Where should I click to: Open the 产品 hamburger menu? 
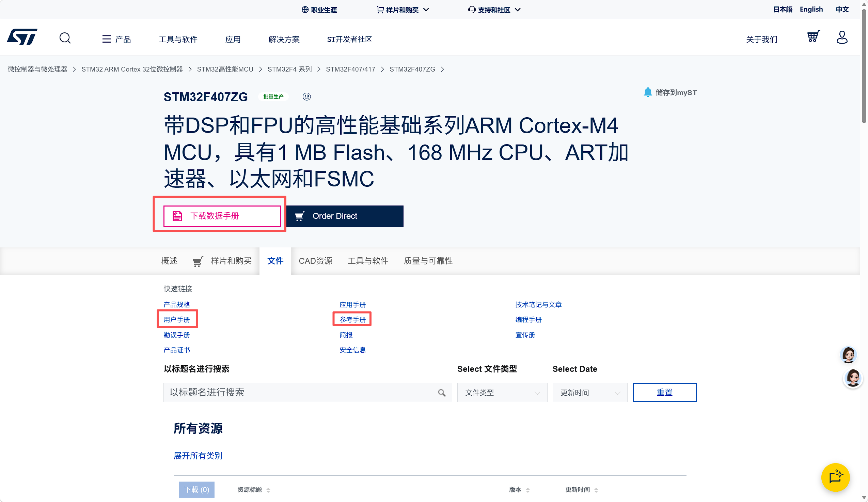coord(116,39)
